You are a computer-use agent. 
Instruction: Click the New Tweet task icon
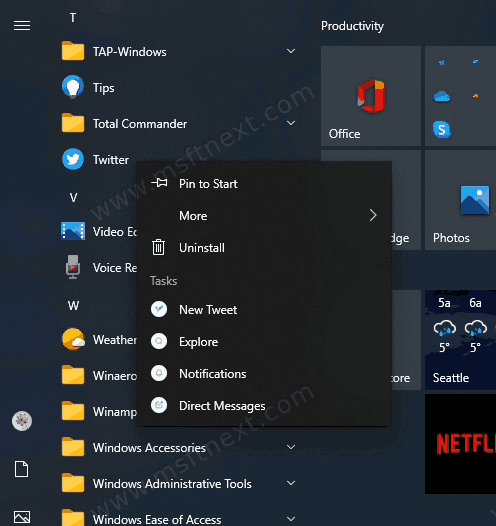(159, 309)
